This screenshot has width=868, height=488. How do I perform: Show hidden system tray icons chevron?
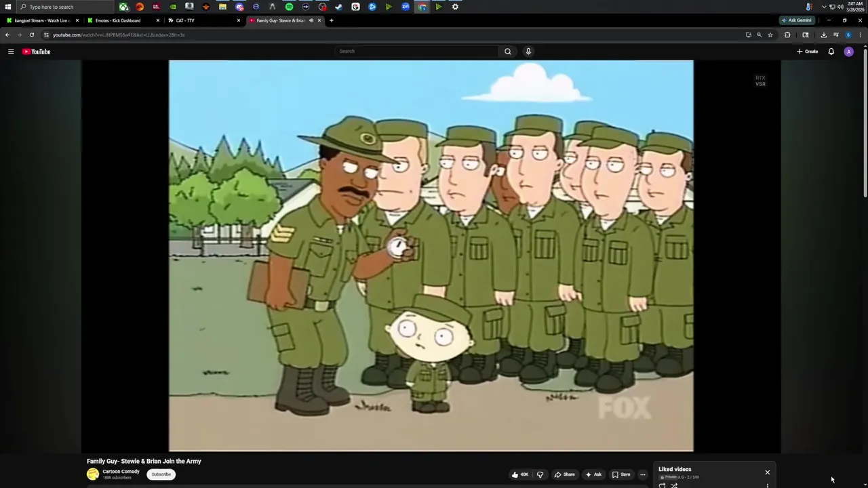tap(823, 7)
